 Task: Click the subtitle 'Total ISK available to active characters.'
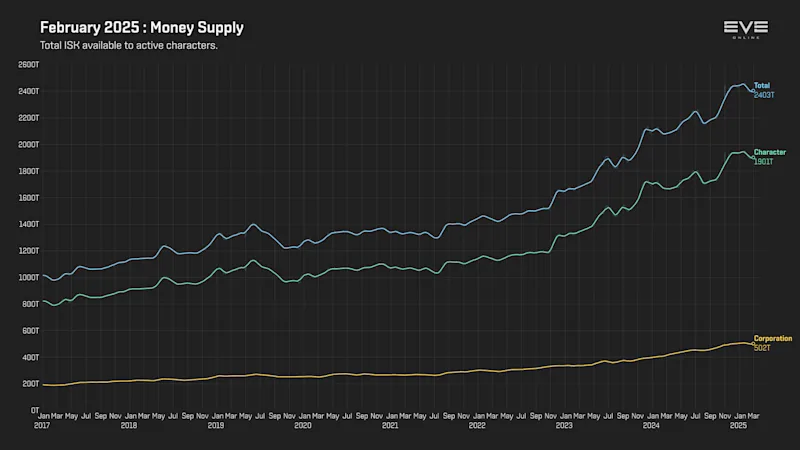coord(129,45)
